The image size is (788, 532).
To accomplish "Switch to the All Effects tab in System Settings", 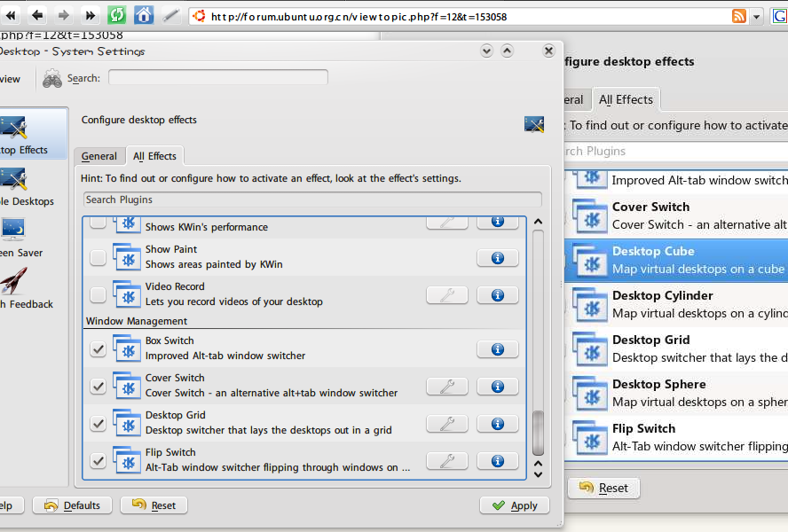I will pyautogui.click(x=154, y=156).
